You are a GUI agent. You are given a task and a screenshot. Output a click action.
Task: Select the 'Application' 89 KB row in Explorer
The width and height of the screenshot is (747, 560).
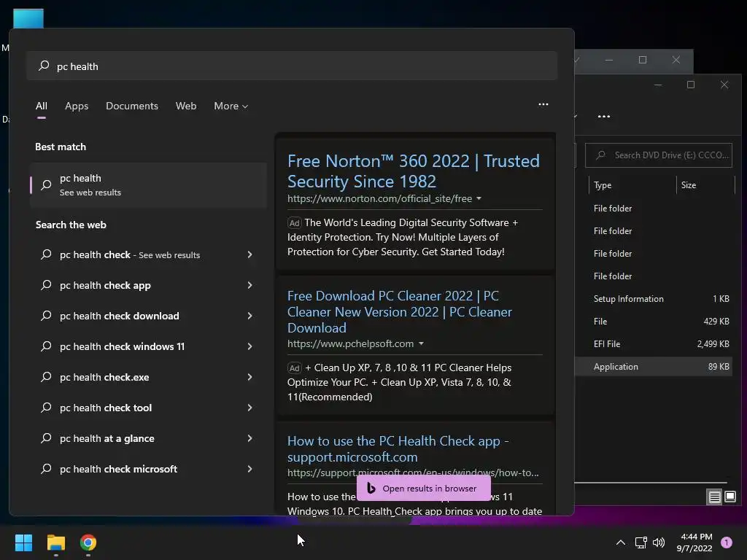pos(654,367)
